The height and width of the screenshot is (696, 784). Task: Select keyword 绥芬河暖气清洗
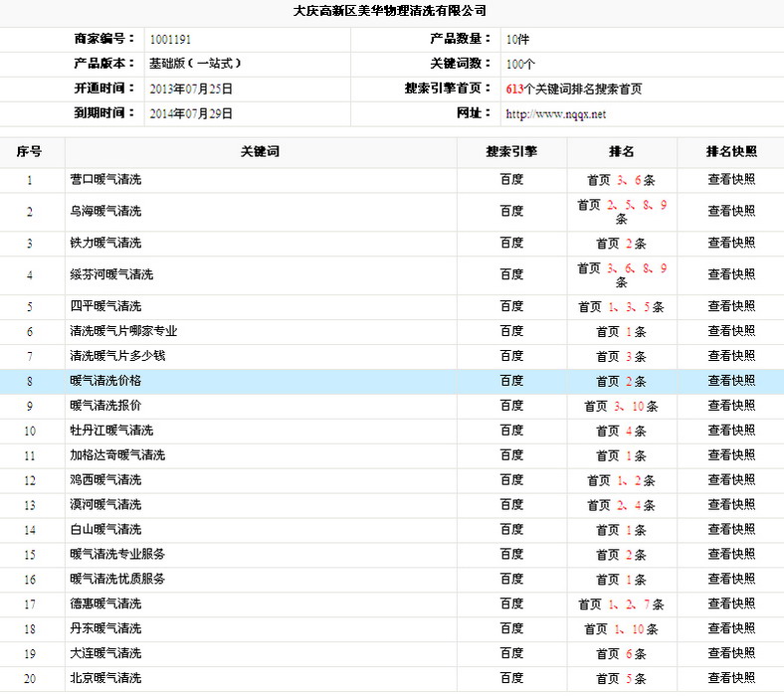(x=111, y=274)
